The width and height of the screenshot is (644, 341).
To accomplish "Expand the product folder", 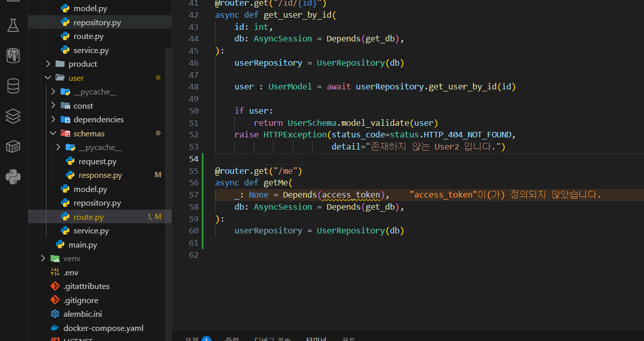I will tap(48, 64).
